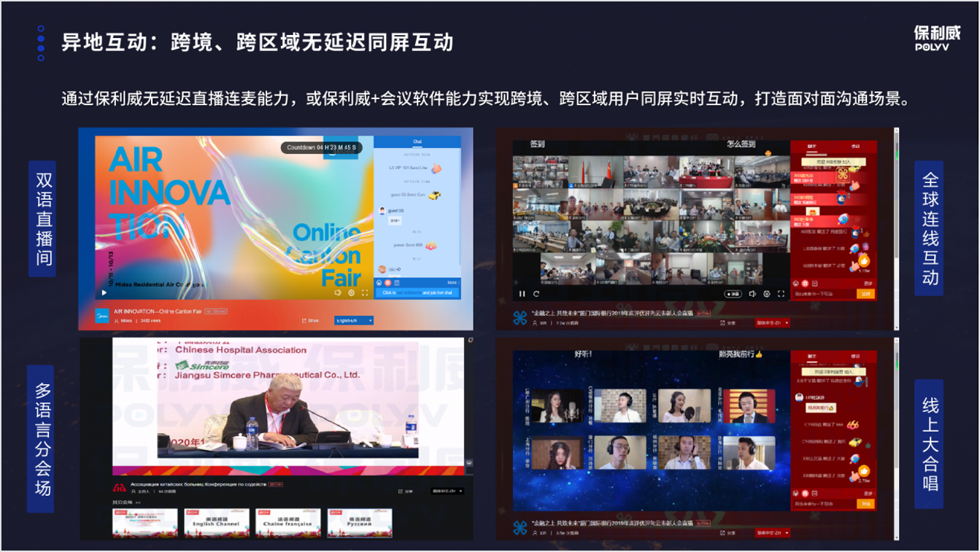Click the Countdown timer label

tap(321, 147)
